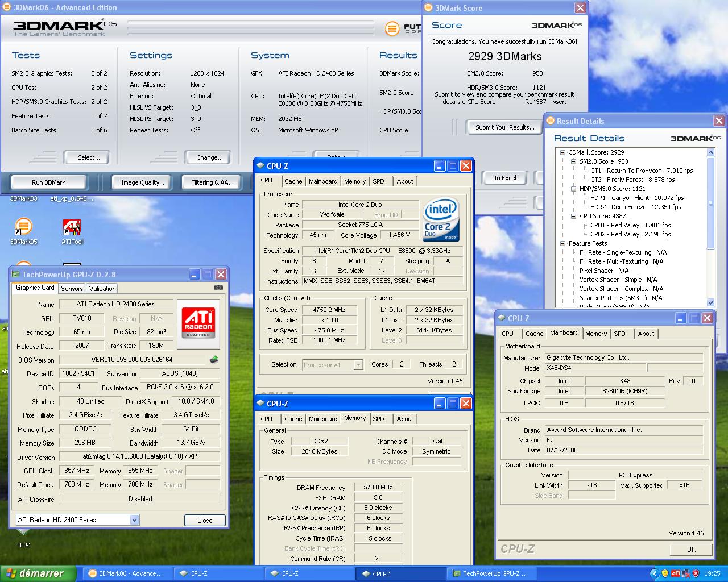
Task: Select CPU1 - Red Valley result row
Action: [x=630, y=225]
